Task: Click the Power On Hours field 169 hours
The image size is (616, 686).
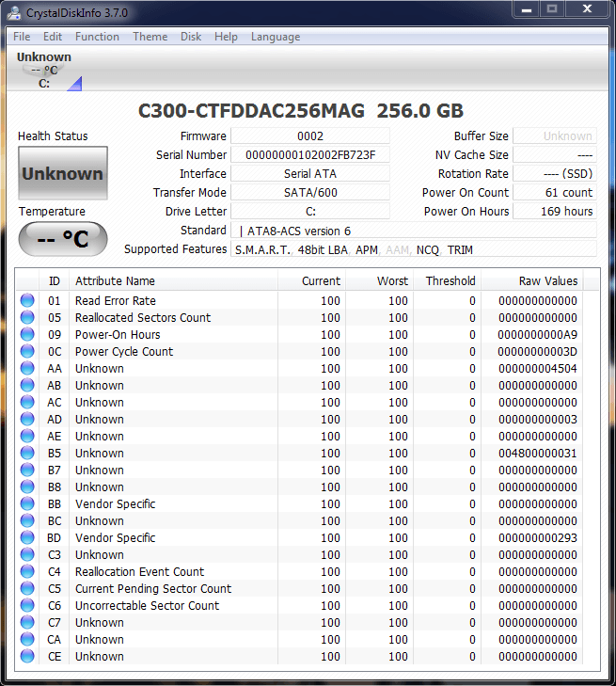Action: coord(555,212)
